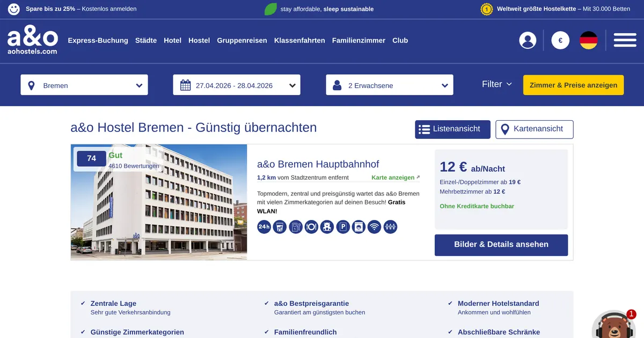The image size is (644, 338).
Task: Click the Familienfreundlich feature text
Action: [x=305, y=332]
